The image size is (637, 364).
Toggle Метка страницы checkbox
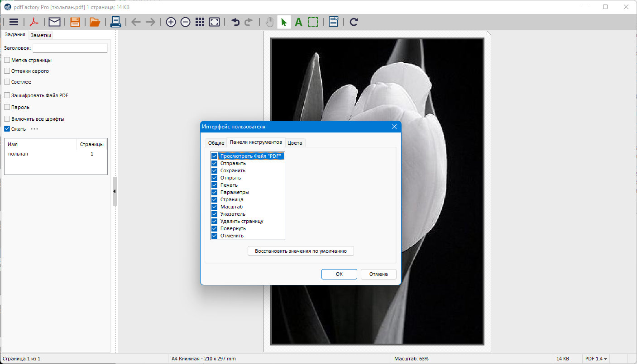tap(7, 60)
